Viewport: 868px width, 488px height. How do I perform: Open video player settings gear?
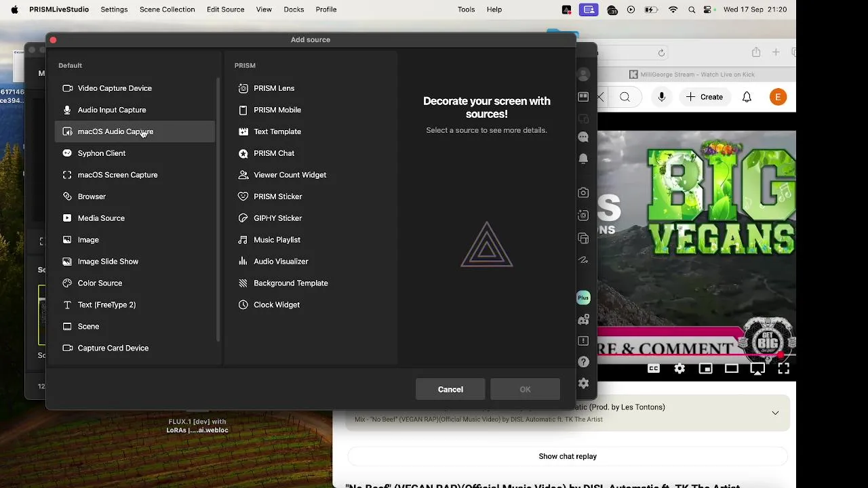point(679,369)
